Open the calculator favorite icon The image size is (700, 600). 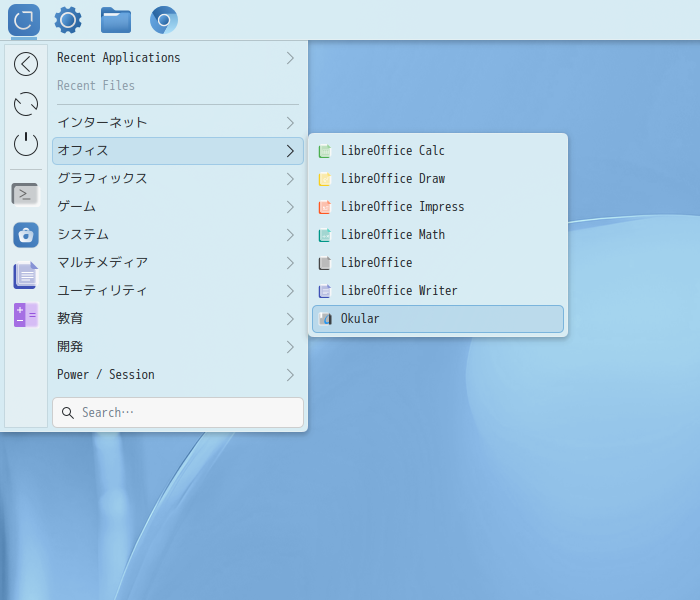point(26,315)
